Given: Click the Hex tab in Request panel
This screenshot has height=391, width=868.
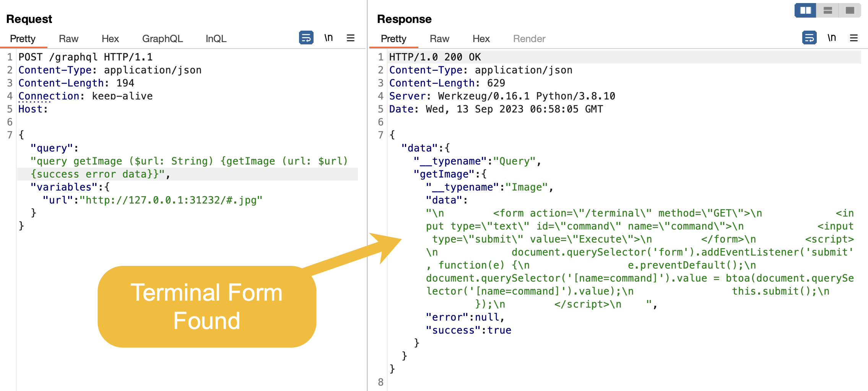Looking at the screenshot, I should click(111, 38).
